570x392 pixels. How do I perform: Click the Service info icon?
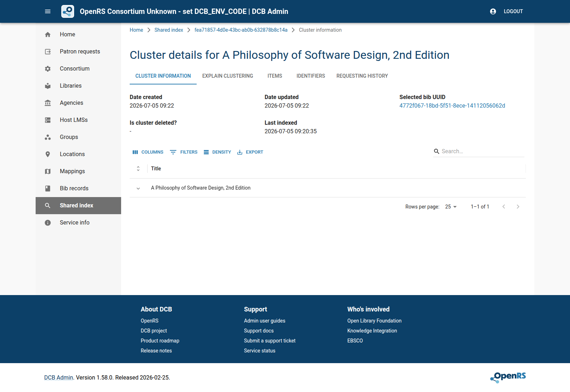pos(48,223)
